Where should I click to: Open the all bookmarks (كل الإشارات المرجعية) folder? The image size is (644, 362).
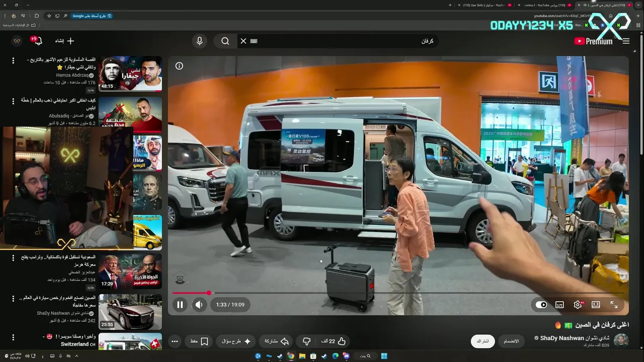coord(19,25)
